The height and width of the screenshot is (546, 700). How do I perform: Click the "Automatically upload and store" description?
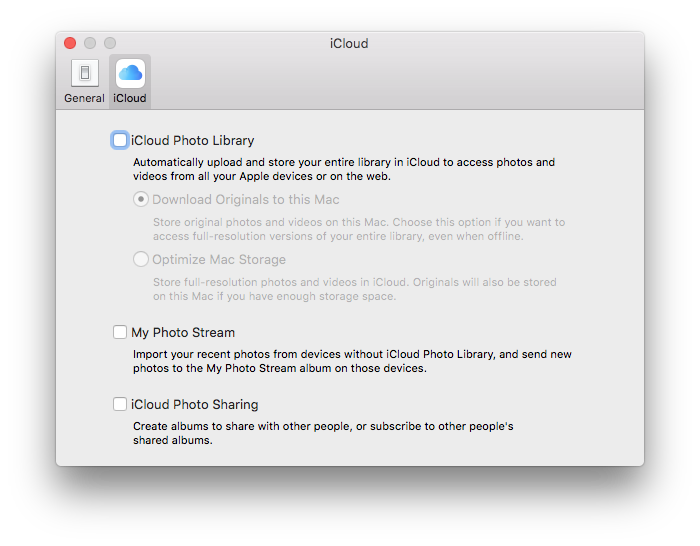click(344, 169)
